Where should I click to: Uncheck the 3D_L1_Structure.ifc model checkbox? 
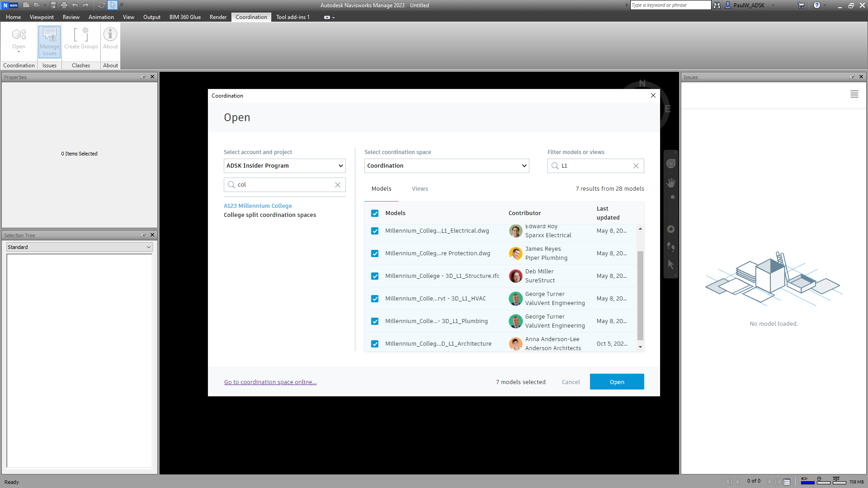375,276
